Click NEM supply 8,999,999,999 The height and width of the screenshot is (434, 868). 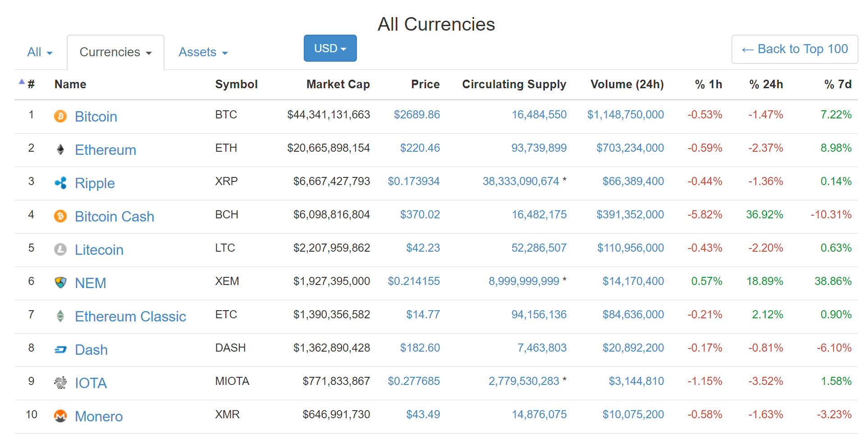524,281
